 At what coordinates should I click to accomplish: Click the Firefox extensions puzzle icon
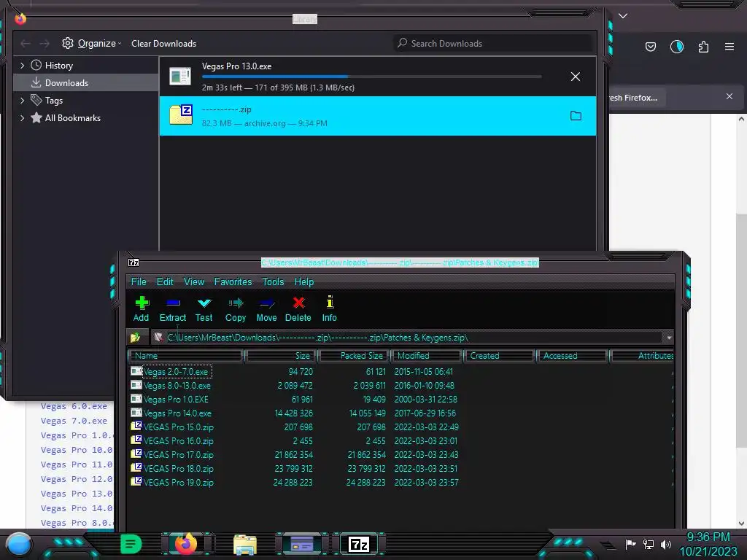coord(703,47)
